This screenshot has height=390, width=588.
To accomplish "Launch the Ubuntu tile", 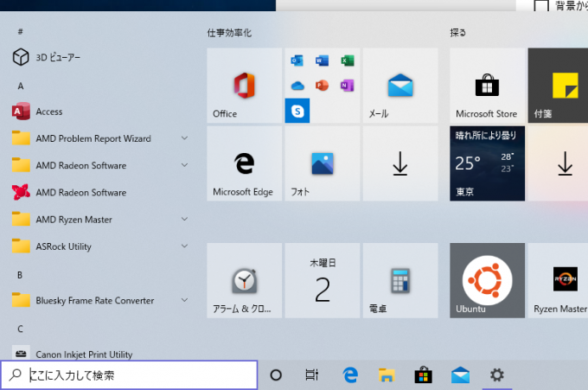I will coord(487,280).
